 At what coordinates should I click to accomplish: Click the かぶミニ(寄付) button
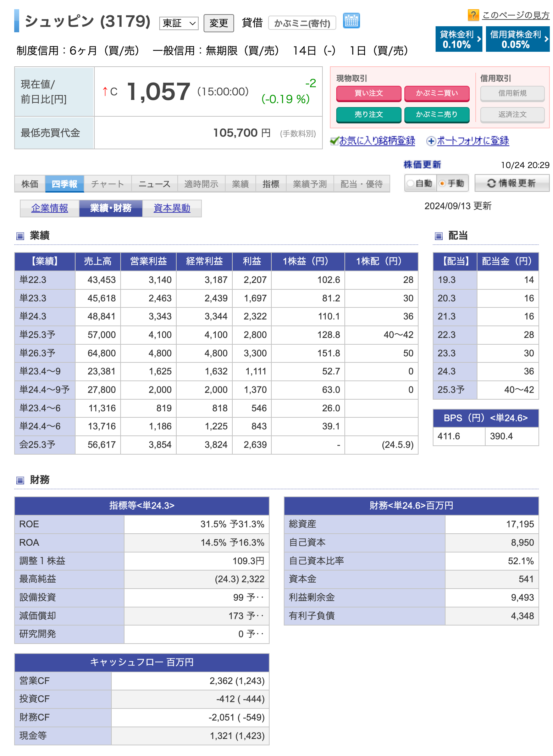click(x=302, y=23)
